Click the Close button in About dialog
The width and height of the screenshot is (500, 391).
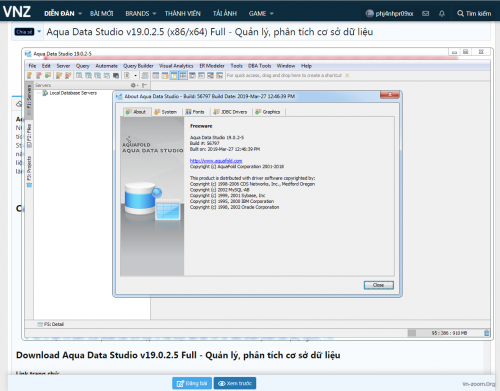pyautogui.click(x=379, y=285)
